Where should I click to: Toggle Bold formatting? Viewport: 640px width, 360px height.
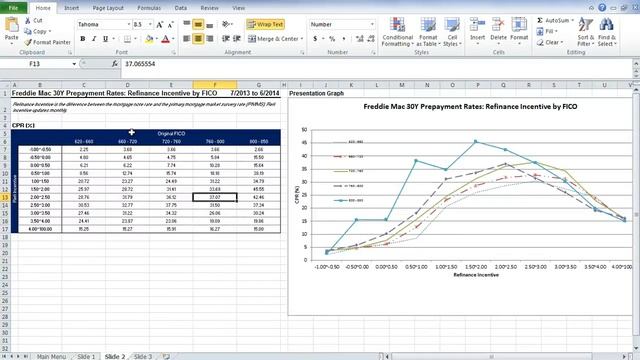pos(83,39)
